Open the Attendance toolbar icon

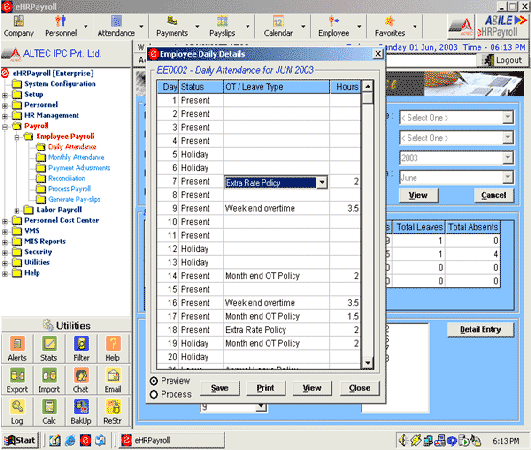[x=116, y=26]
